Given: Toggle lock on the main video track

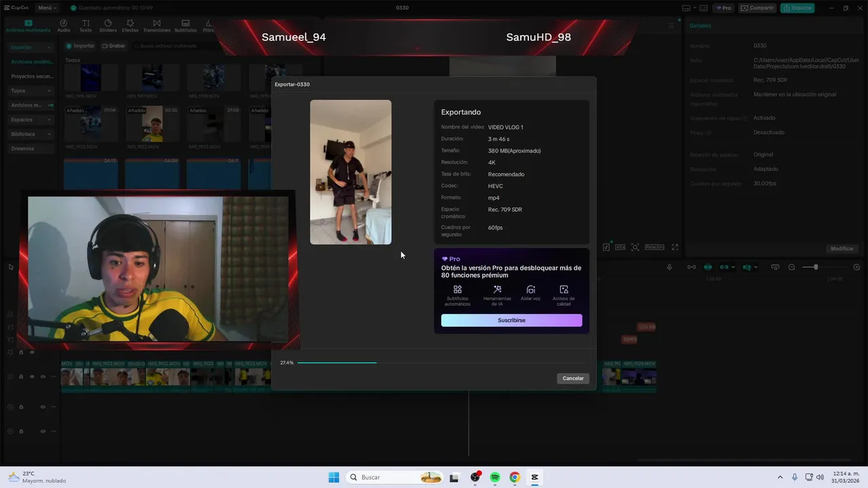Looking at the screenshot, I should coord(21,376).
